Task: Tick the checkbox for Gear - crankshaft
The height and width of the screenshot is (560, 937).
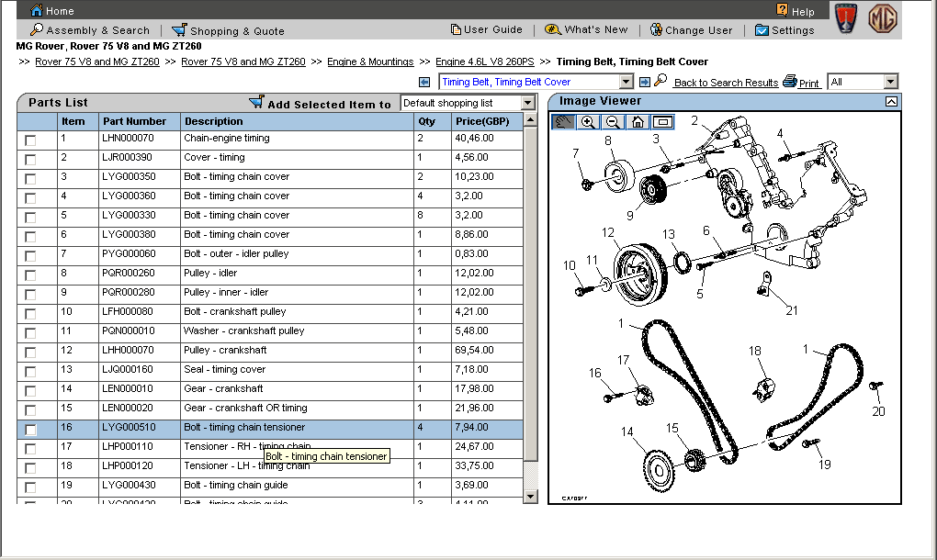Action: 30,390
